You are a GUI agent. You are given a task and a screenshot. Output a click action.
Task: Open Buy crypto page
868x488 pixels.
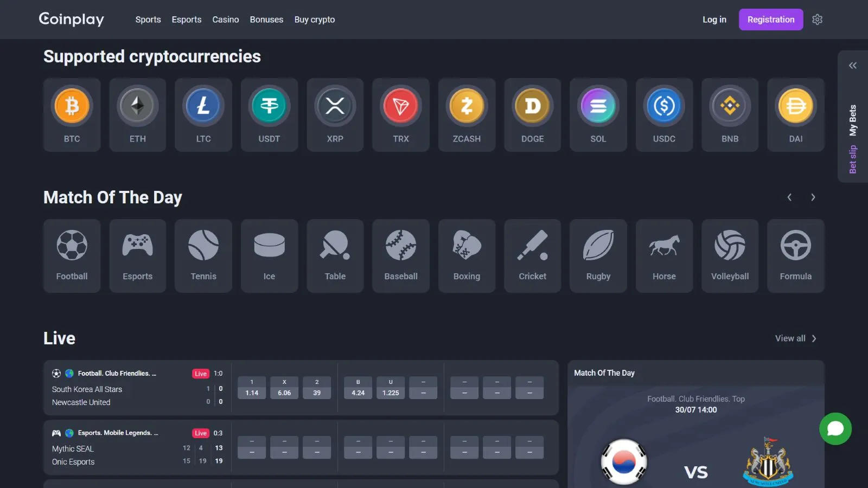315,20
